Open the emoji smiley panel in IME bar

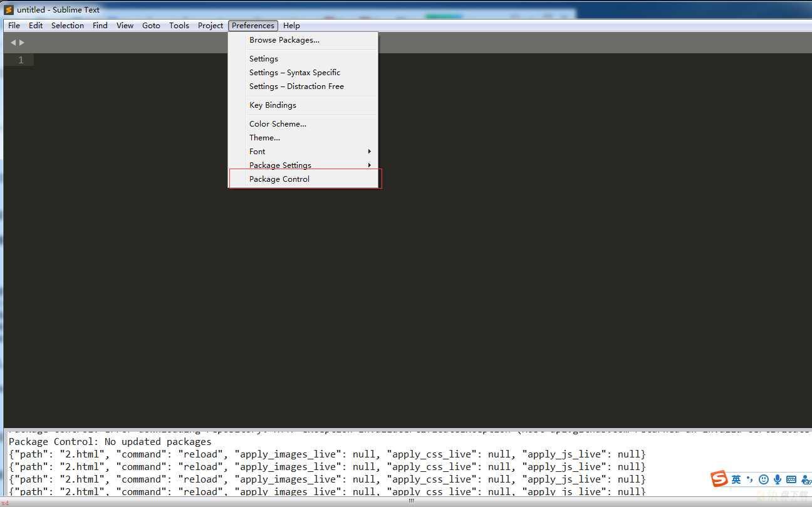(764, 479)
